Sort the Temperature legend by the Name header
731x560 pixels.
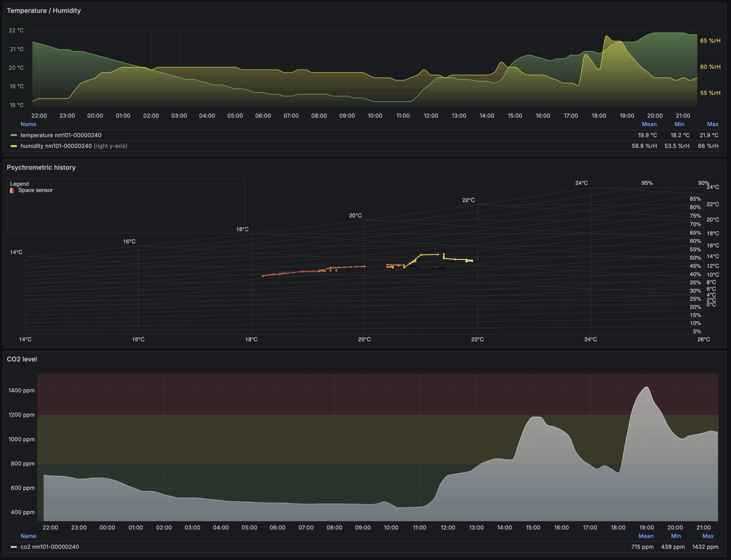(x=28, y=124)
